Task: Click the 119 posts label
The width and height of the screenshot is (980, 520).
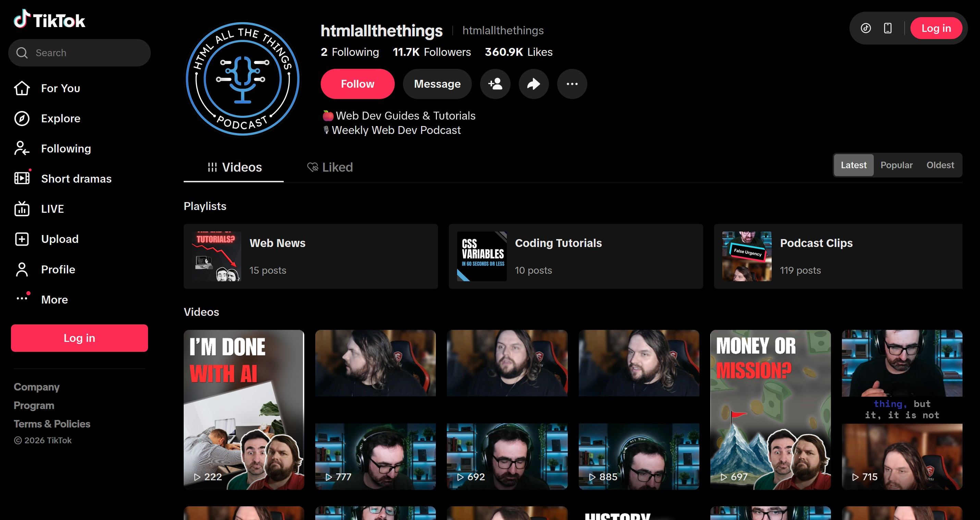Action: coord(800,271)
